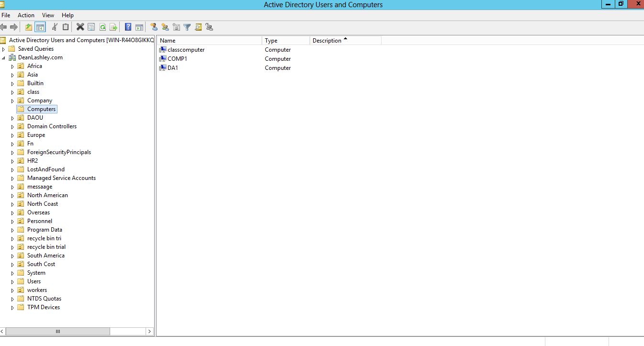Image resolution: width=644 pixels, height=346 pixels.
Task: Click the Create new group icon
Action: point(165,27)
